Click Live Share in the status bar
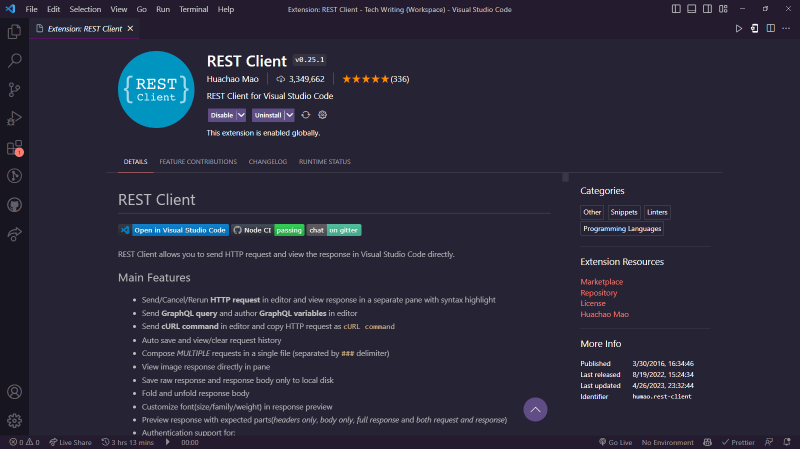800x449 pixels. pos(70,442)
